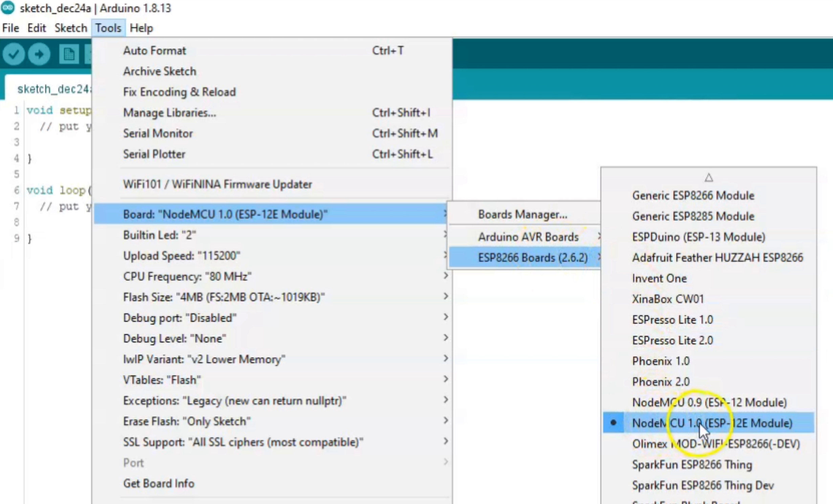Click the Upload arrow icon
The height and width of the screenshot is (504, 833).
click(39, 54)
